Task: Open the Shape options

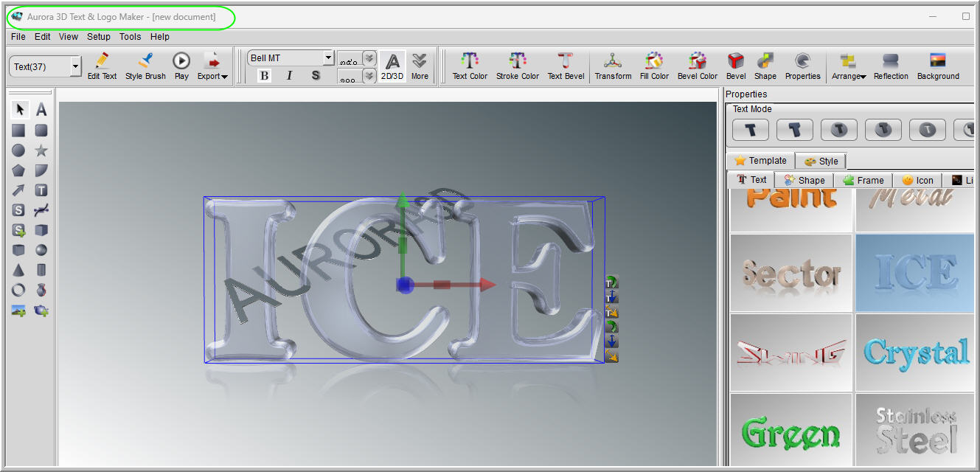Action: [765, 66]
